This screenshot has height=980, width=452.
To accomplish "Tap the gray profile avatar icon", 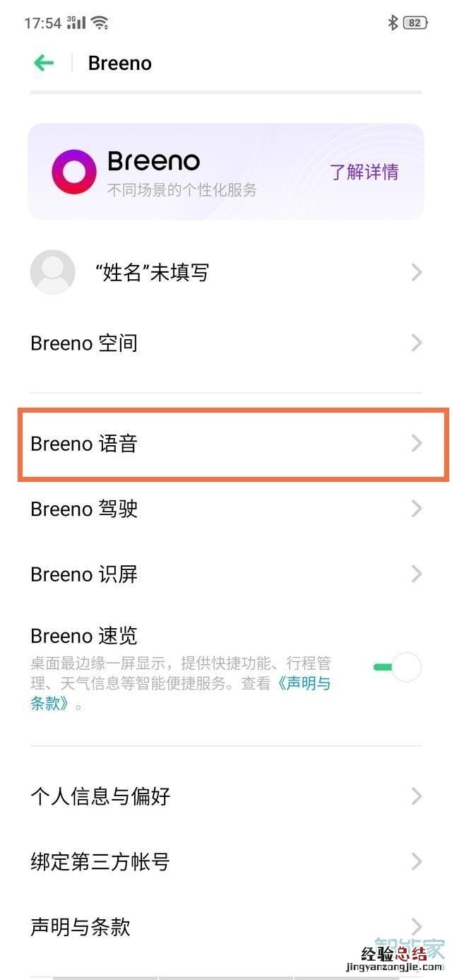I will (x=53, y=272).
